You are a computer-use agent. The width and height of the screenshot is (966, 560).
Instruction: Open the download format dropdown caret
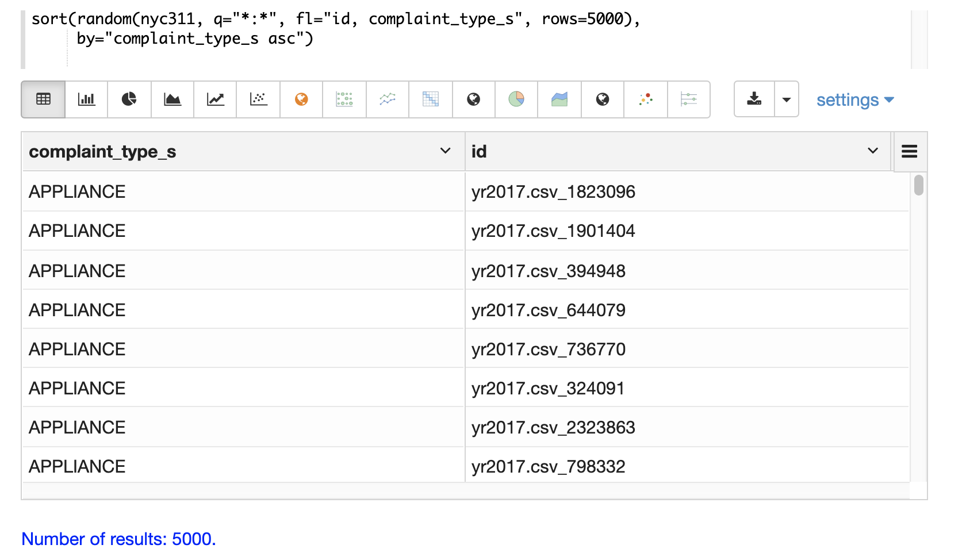(x=787, y=99)
